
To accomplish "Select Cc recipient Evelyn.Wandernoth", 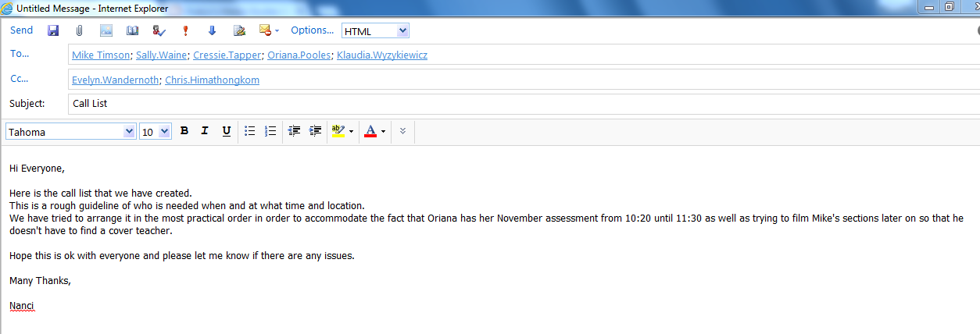I will (x=115, y=80).
